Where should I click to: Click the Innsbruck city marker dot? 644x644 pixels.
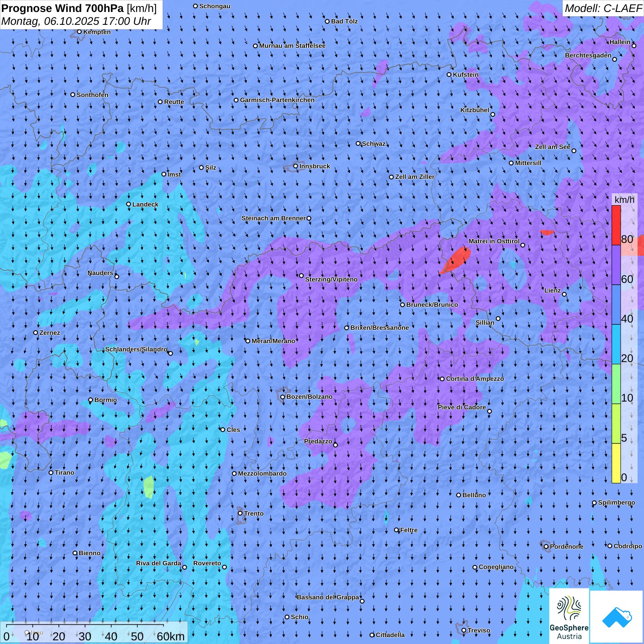tap(296, 167)
